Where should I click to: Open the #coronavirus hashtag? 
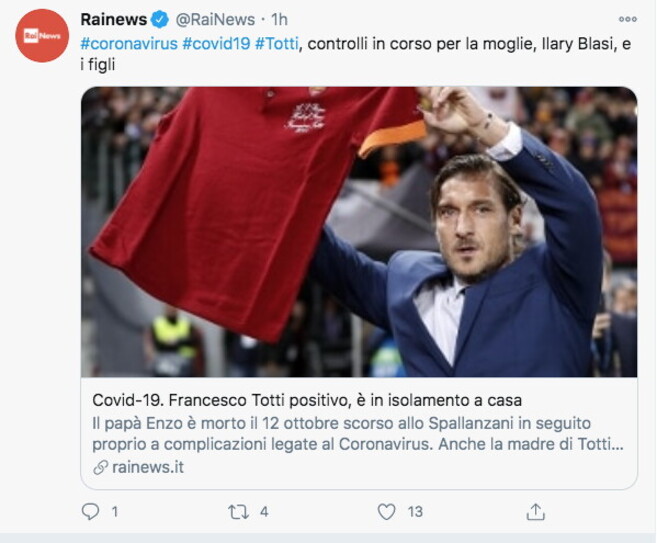pos(129,44)
